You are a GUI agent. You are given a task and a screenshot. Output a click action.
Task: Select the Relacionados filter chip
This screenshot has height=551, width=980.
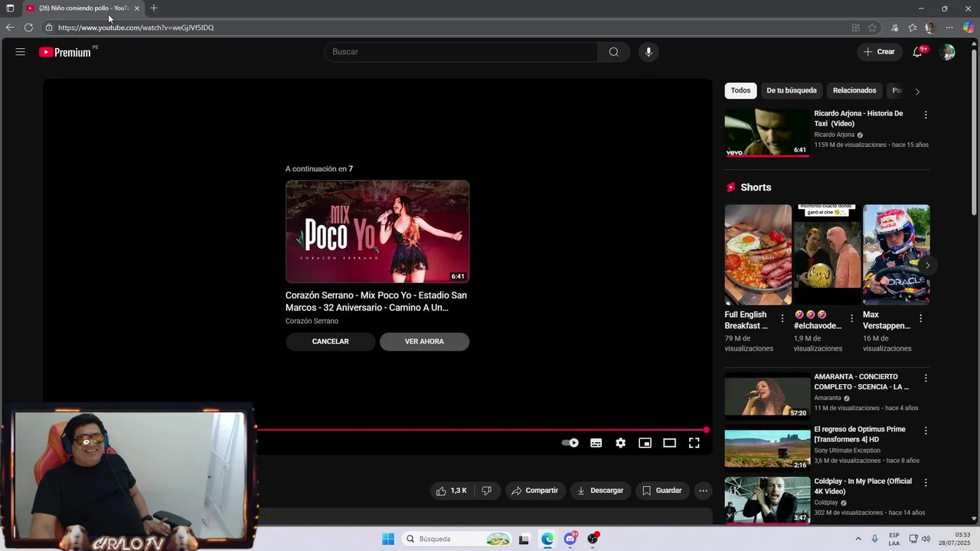[x=854, y=90]
